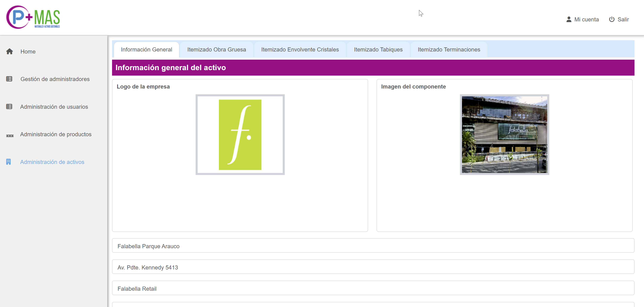Click the Falabella Retail field

(373, 288)
